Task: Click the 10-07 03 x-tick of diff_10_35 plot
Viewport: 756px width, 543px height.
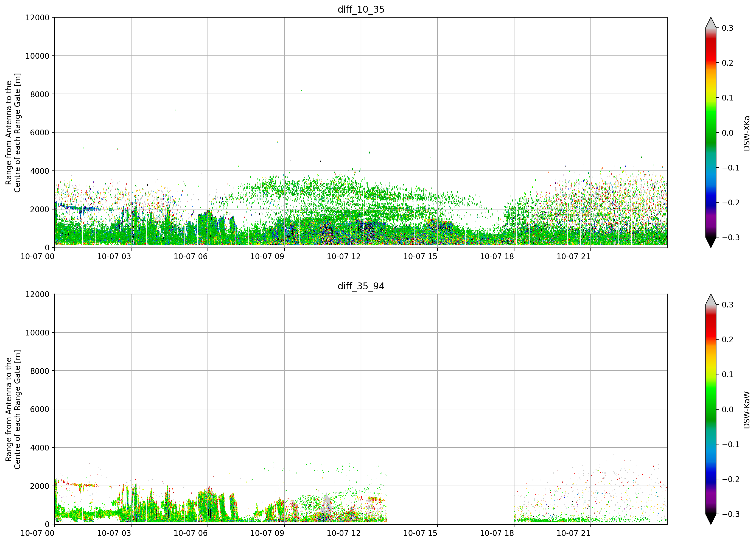Action: click(114, 256)
